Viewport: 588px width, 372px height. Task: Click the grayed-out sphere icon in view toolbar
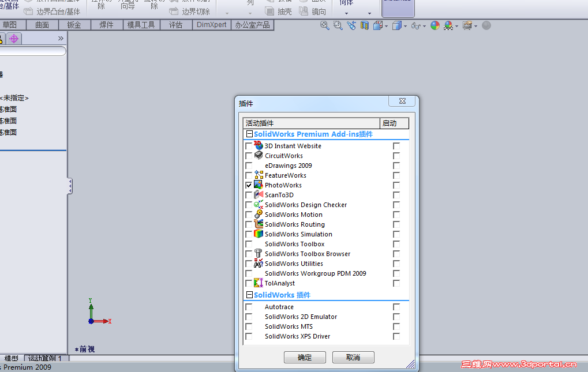(486, 25)
